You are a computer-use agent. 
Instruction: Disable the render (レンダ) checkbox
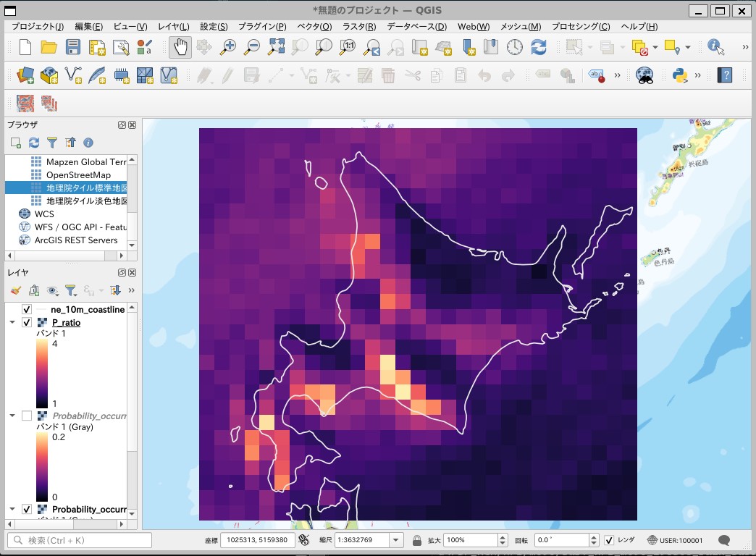point(610,540)
